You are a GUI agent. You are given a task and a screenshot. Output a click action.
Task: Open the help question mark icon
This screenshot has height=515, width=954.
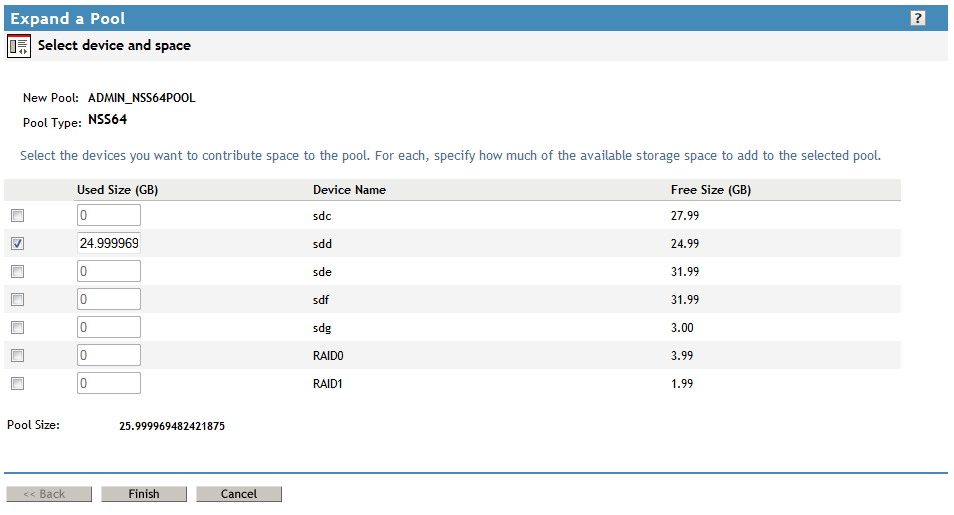[x=917, y=18]
